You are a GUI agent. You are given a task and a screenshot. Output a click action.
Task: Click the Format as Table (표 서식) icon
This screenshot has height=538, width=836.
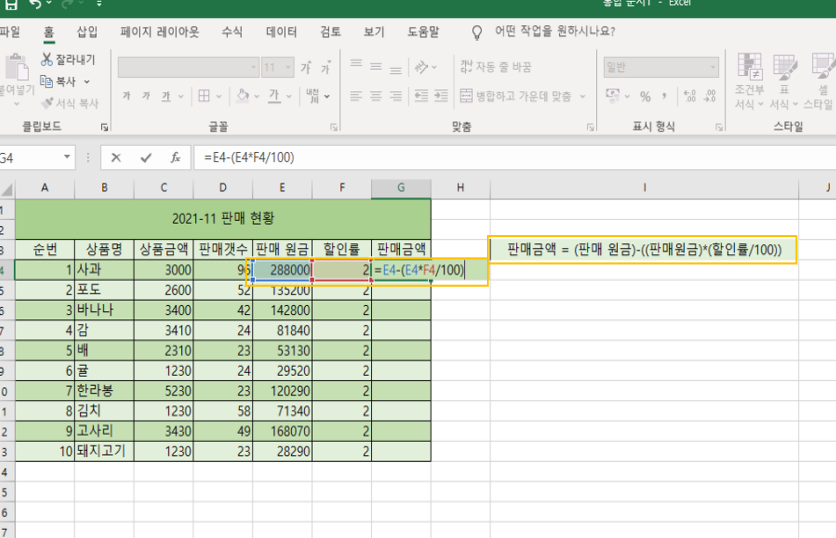(784, 66)
